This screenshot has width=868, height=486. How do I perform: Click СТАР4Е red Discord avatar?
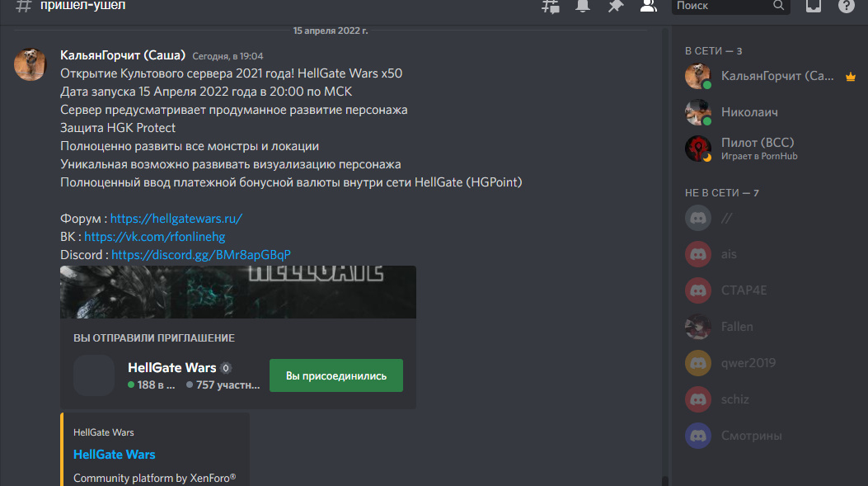pos(698,290)
